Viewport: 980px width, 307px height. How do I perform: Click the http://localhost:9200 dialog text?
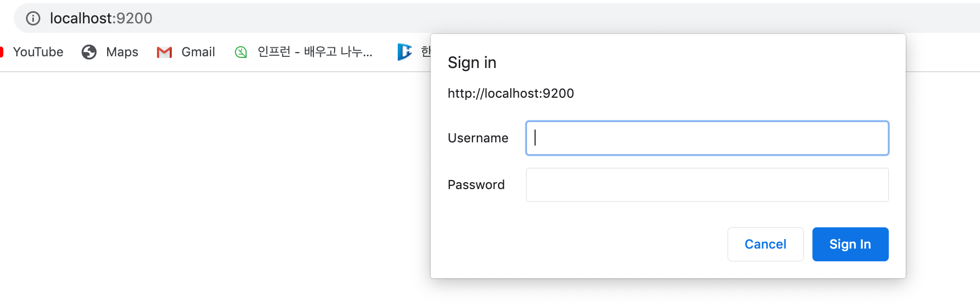click(511, 93)
